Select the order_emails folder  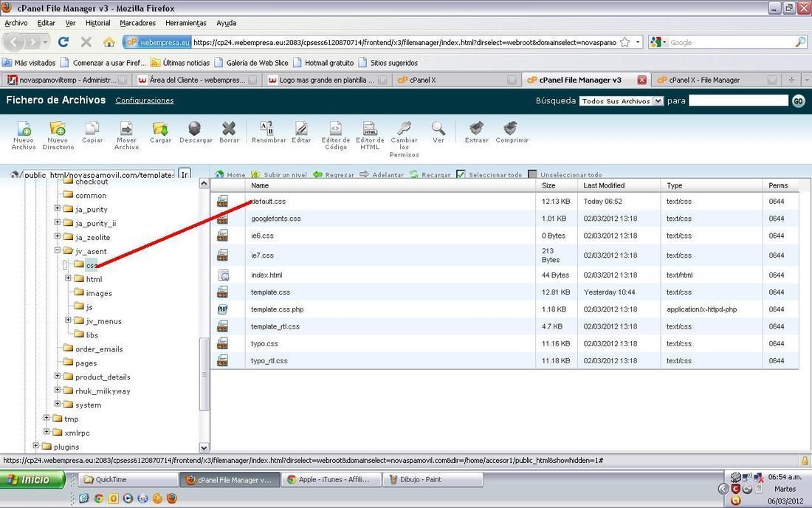click(x=99, y=349)
